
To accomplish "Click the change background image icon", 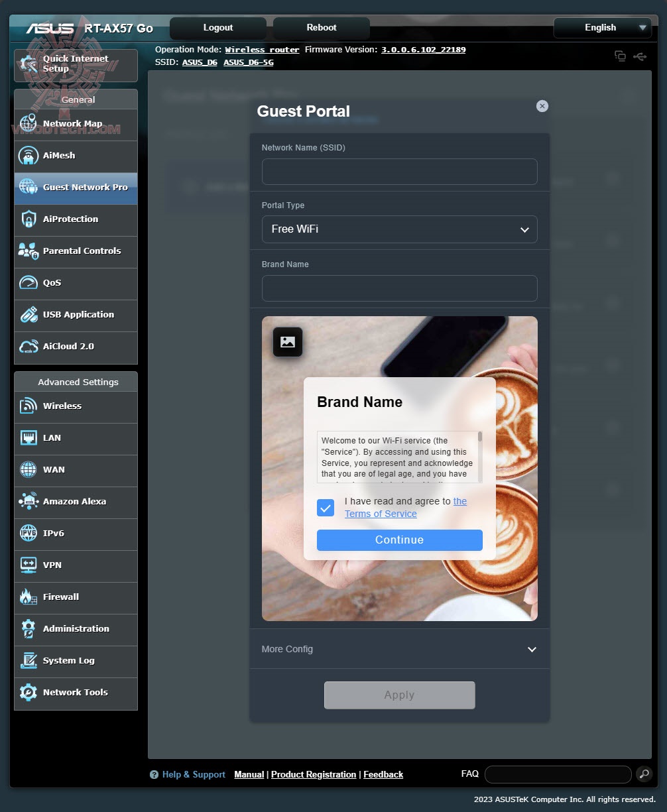I will (288, 342).
